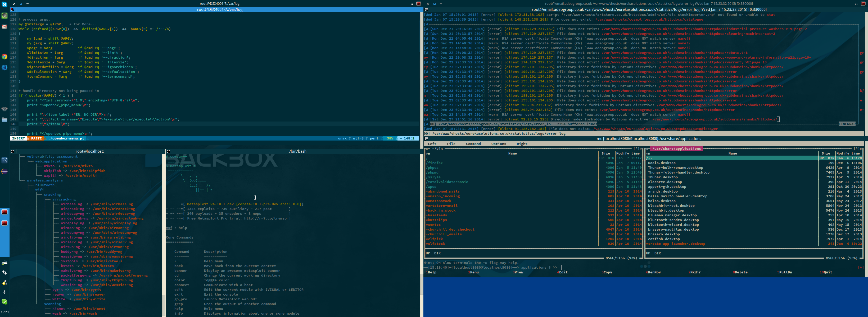Image resolution: width=868 pixels, height=317 pixels.
Task: Open the file manager folder icon
Action: (4, 119)
